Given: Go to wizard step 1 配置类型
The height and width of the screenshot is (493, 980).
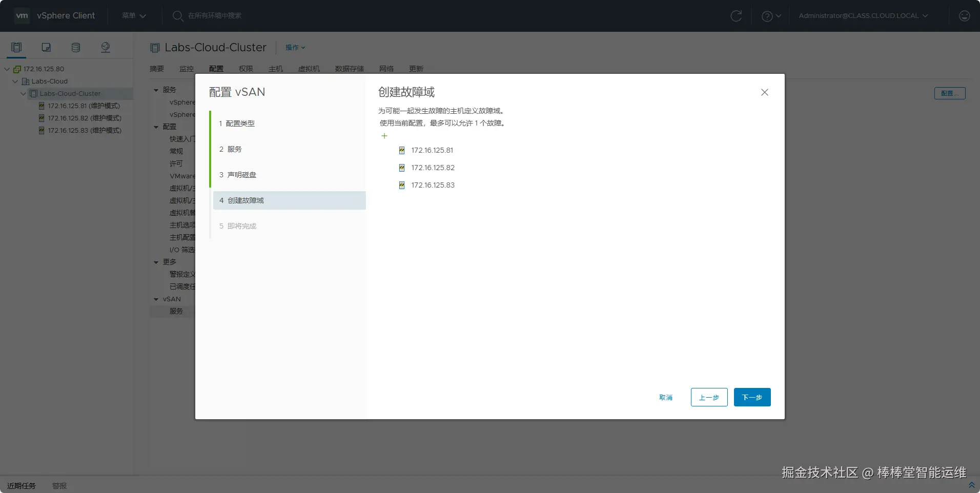Looking at the screenshot, I should [x=289, y=124].
